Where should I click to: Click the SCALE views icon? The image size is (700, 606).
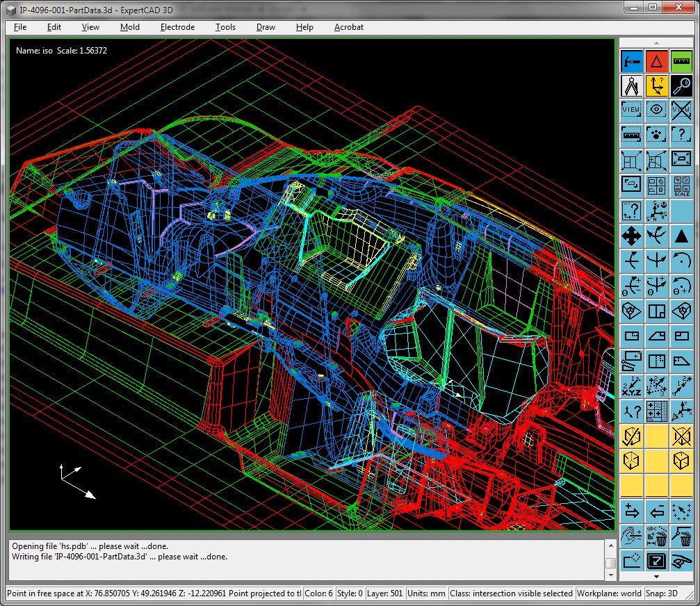point(681,186)
